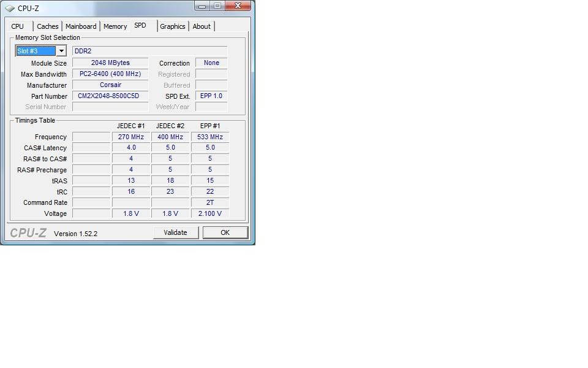The image size is (588, 368).
Task: Click the CPU-Z icon in the title bar
Action: tap(10, 8)
